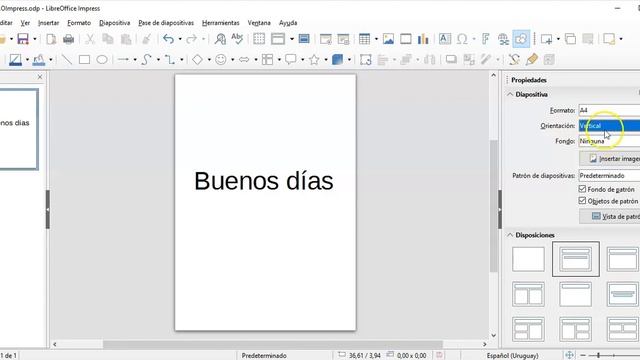The width and height of the screenshot is (640, 360).
Task: Select the Rectangle drawing tool
Action: 84,60
